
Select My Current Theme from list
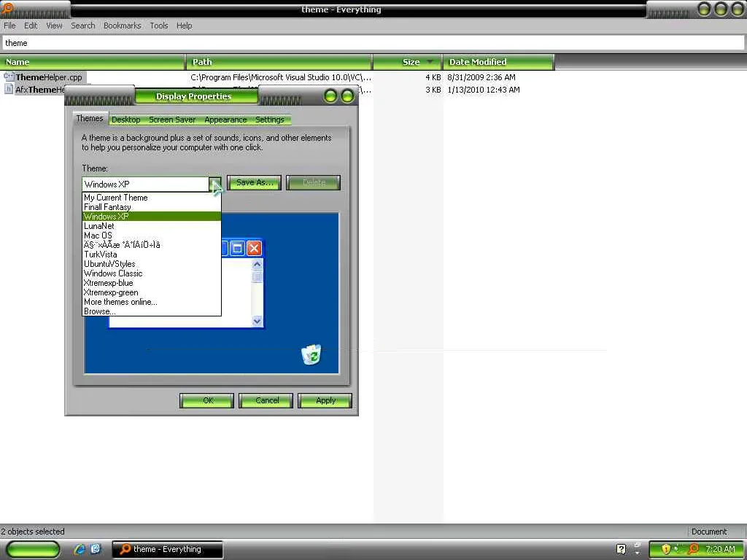[x=152, y=197]
